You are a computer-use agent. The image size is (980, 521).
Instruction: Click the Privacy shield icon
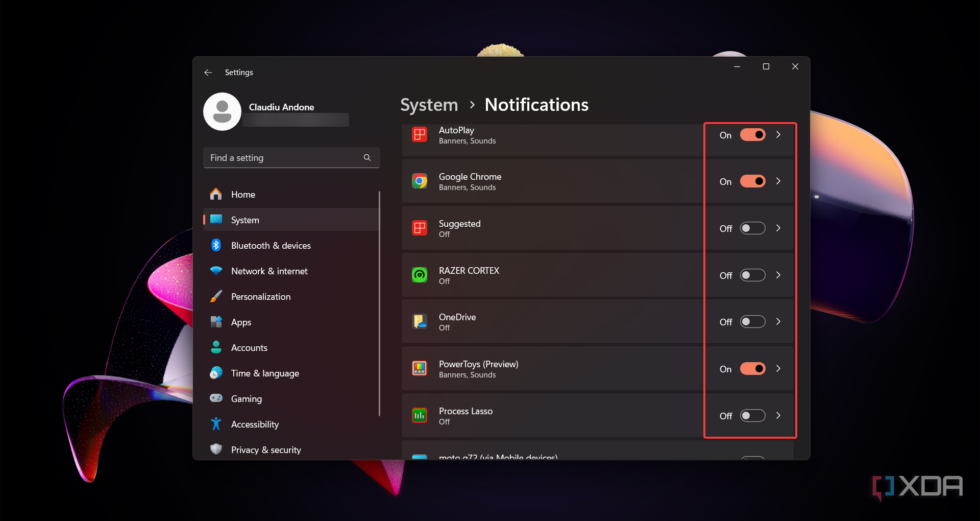pos(216,449)
